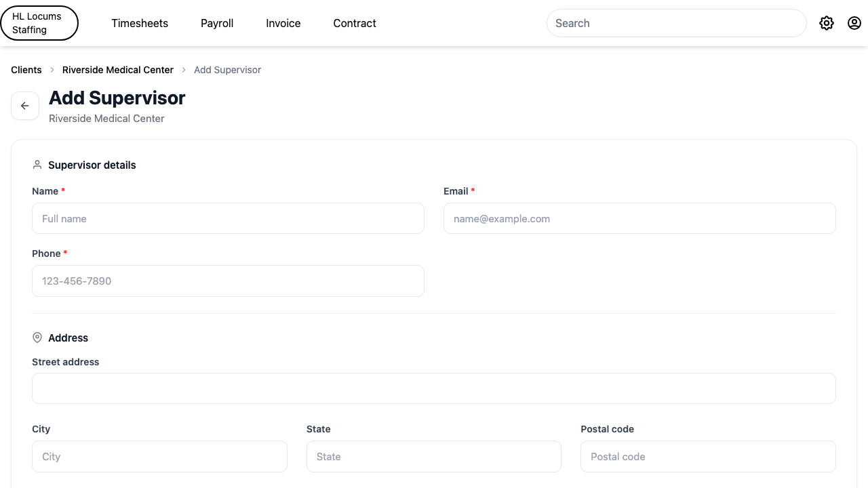Select the State input field
The height and width of the screenshot is (488, 868).
click(434, 457)
